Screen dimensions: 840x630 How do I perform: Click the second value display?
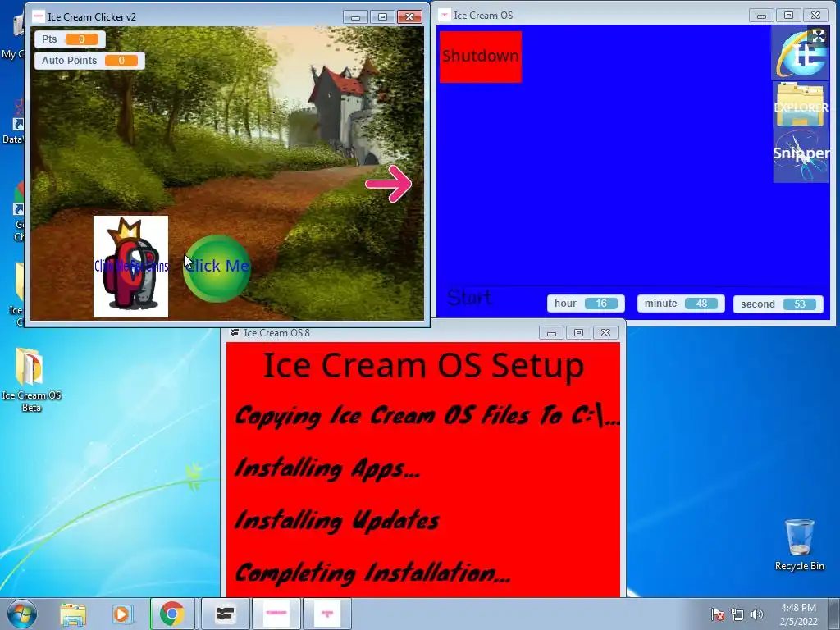(x=799, y=304)
